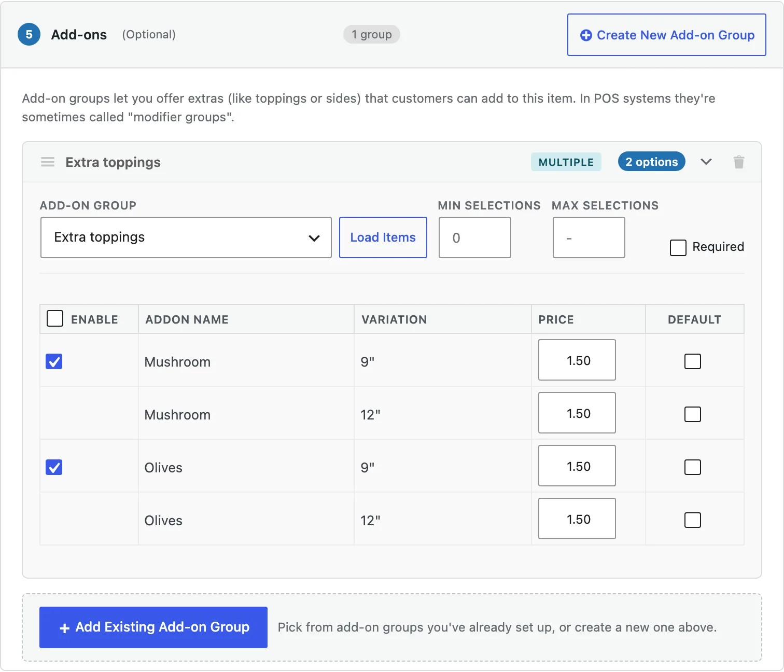Uncheck enable for Olives 9" row
The height and width of the screenshot is (672, 784).
54,467
